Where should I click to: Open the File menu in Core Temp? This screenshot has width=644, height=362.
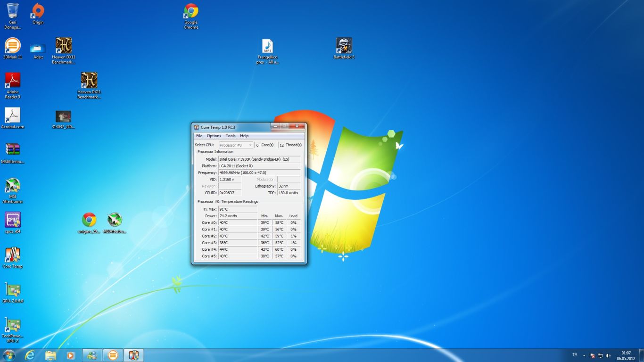[x=199, y=136]
